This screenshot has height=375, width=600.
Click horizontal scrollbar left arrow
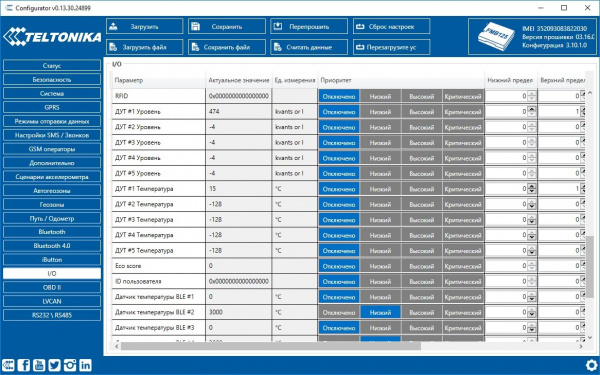click(x=117, y=346)
